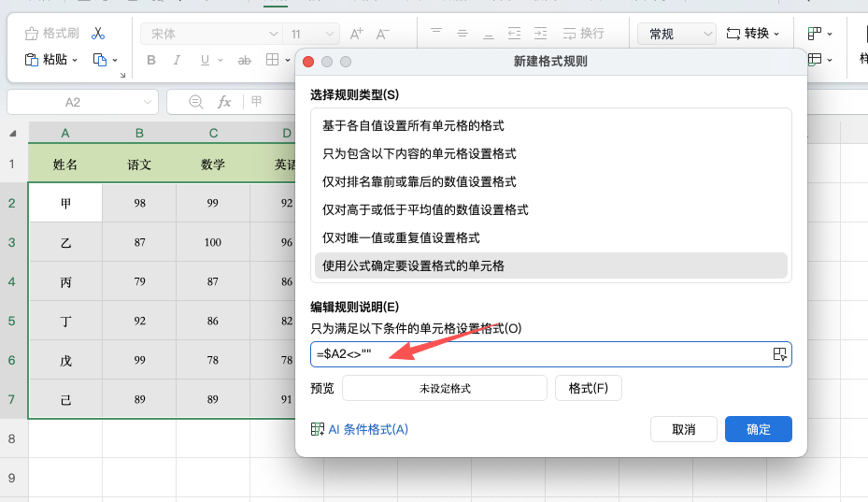The height and width of the screenshot is (502, 868).
Task: Expand the Underline style arrow
Action: (x=221, y=60)
